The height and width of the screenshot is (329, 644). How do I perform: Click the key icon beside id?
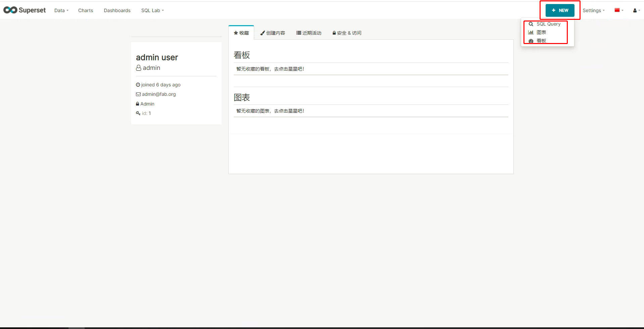[138, 113]
